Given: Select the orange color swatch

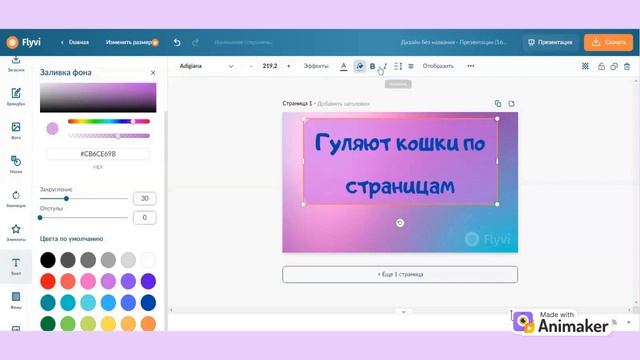Looking at the screenshot, I should click(148, 324).
